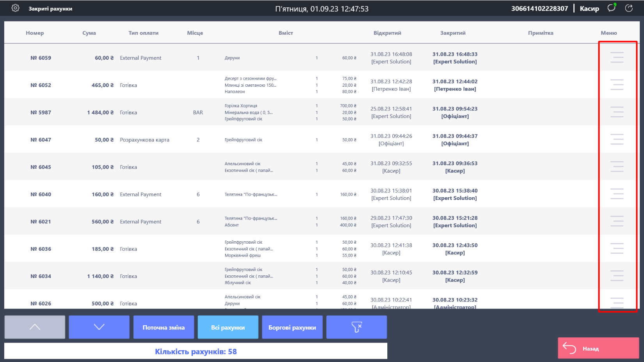The width and height of the screenshot is (644, 362).
Task: Switch to Всі рахунки filter
Action: [228, 327]
